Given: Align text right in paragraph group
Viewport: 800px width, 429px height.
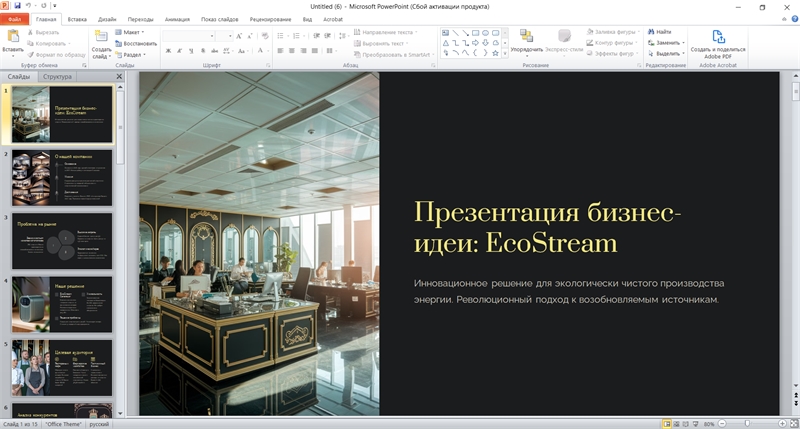Looking at the screenshot, I should [x=304, y=51].
